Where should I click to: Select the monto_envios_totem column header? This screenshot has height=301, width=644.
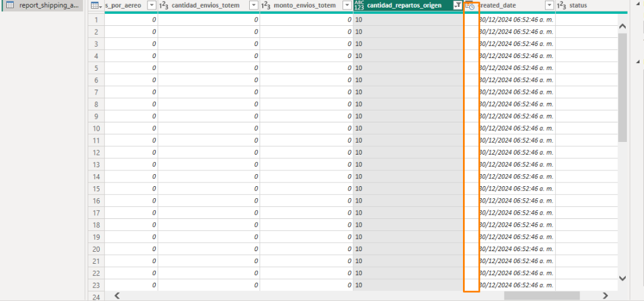pyautogui.click(x=305, y=6)
